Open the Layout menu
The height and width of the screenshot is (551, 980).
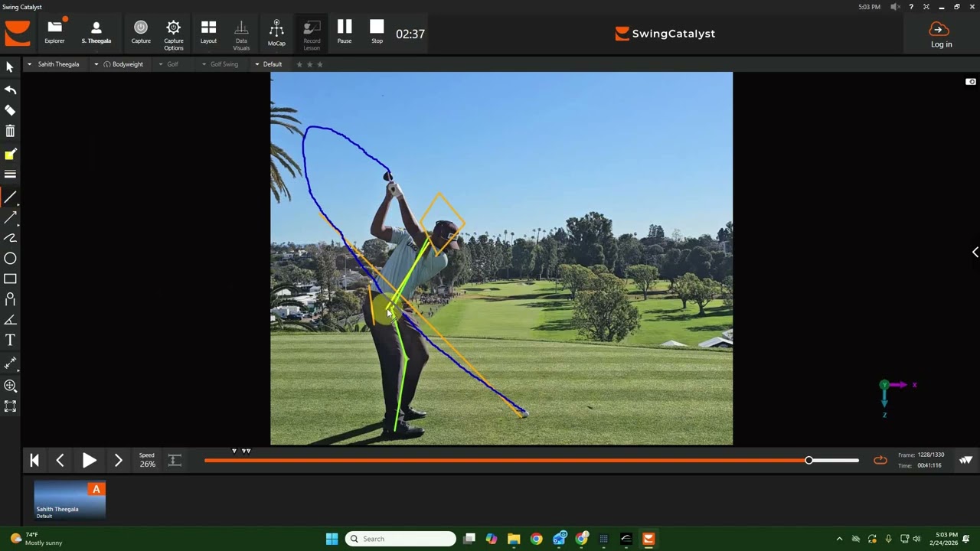click(x=208, y=33)
